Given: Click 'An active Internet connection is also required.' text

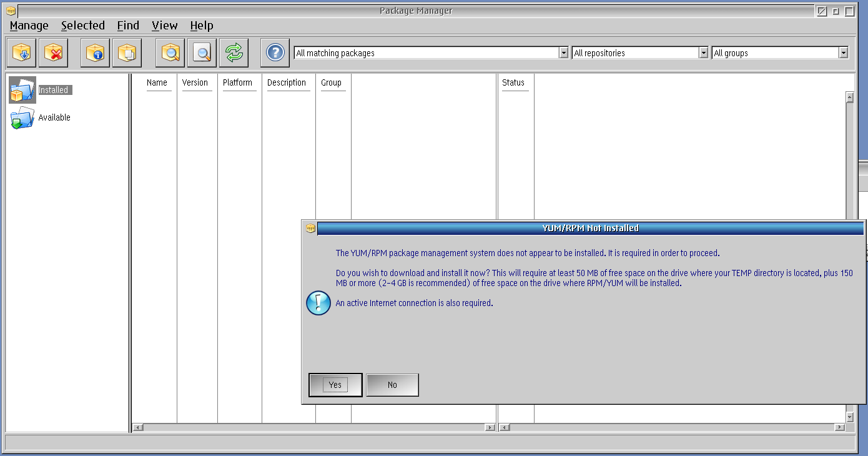Looking at the screenshot, I should tap(414, 303).
